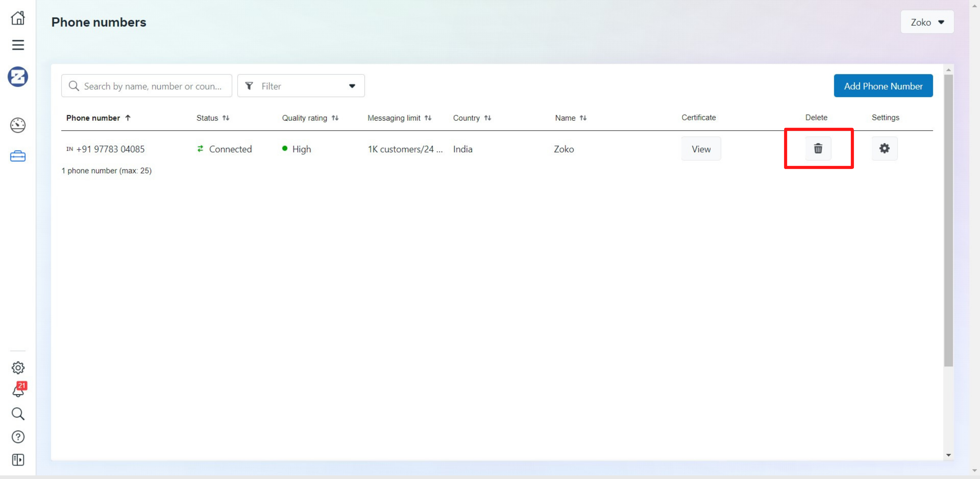Toggle the sidebar panel collapse icon
This screenshot has width=980, height=479.
click(x=18, y=460)
